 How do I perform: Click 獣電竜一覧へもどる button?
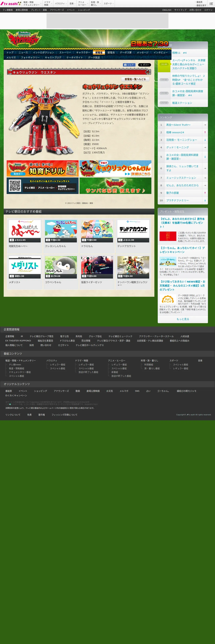[x=135, y=79]
